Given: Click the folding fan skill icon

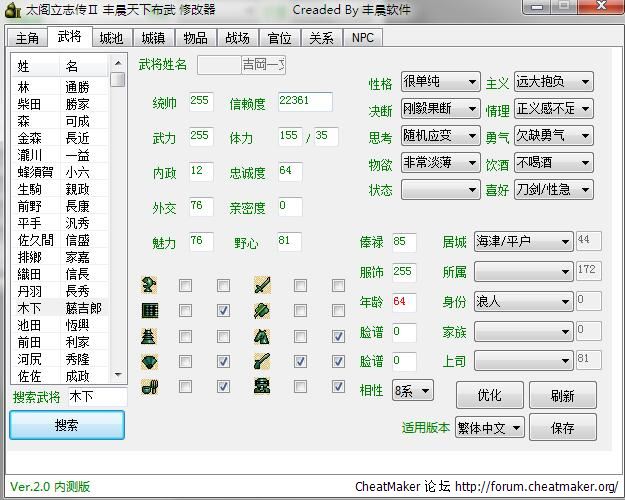Looking at the screenshot, I should pyautogui.click(x=149, y=361).
